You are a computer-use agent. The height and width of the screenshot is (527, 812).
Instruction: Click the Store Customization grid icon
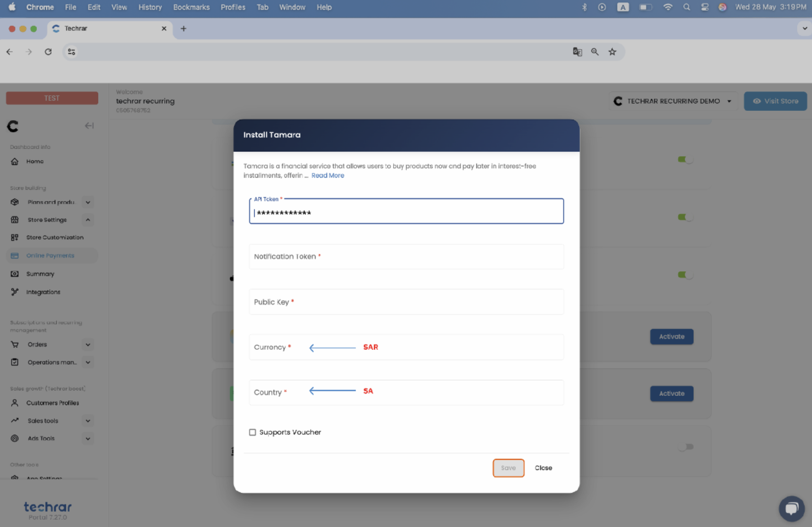(x=15, y=237)
